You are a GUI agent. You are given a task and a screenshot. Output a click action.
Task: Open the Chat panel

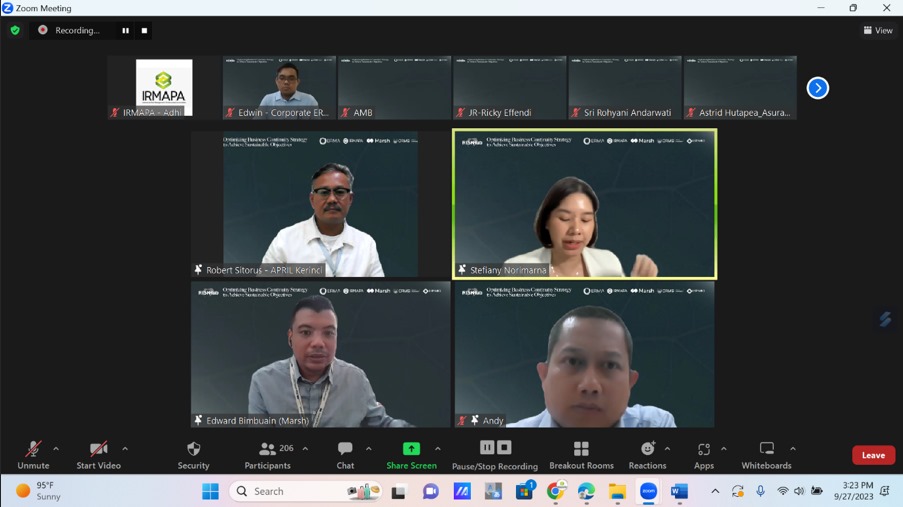coord(345,455)
